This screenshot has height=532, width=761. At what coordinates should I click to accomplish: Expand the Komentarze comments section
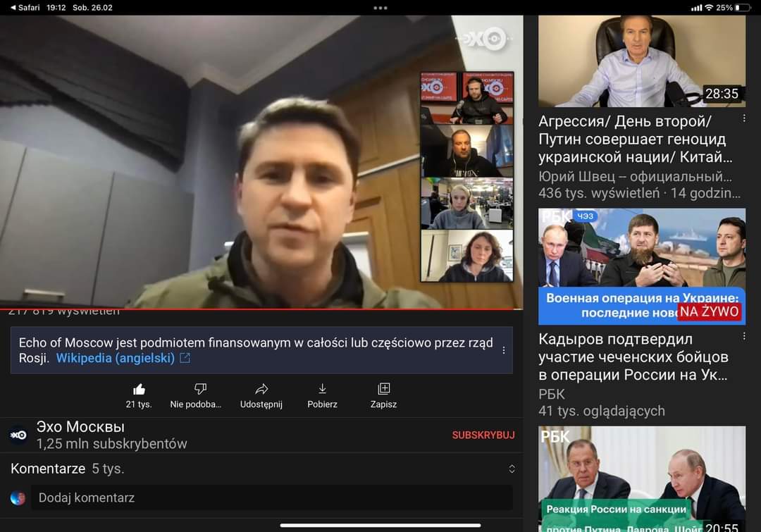pyautogui.click(x=512, y=469)
